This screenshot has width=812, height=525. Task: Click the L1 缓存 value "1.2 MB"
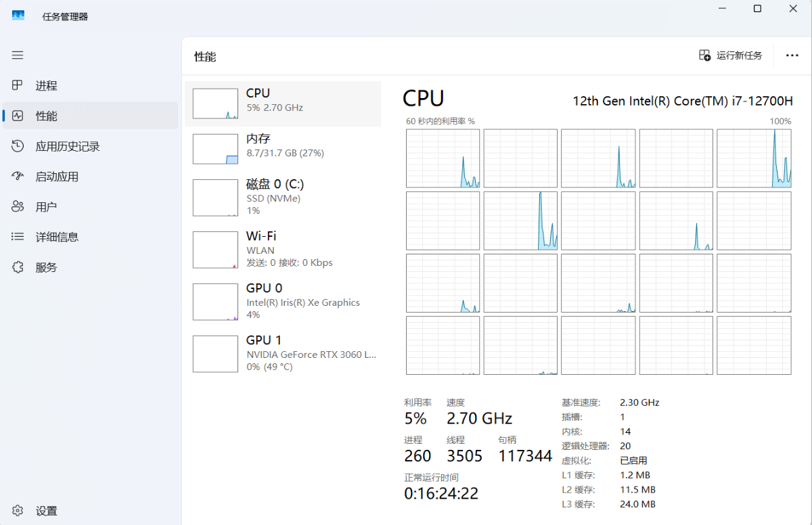[x=635, y=475]
